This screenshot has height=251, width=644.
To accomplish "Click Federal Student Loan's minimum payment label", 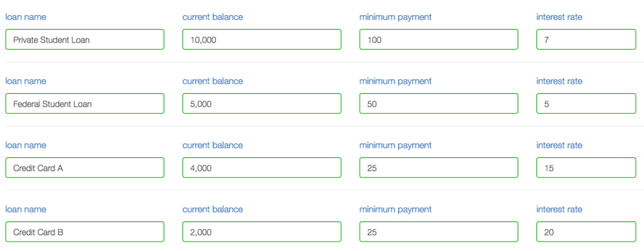I will tap(395, 81).
